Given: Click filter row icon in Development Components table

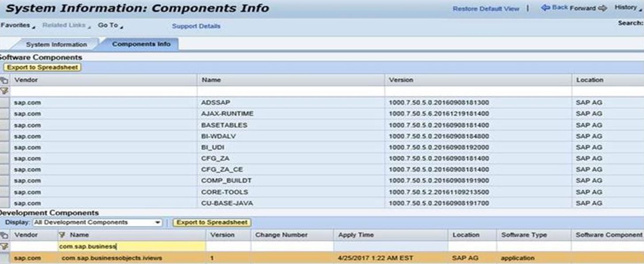Looking at the screenshot, I should (4, 246).
